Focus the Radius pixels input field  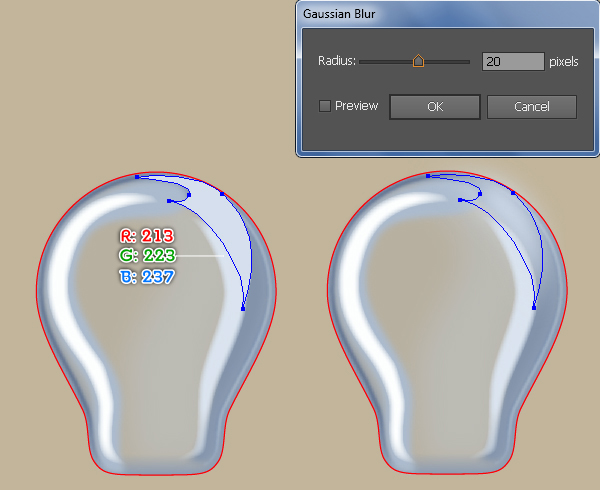point(513,62)
